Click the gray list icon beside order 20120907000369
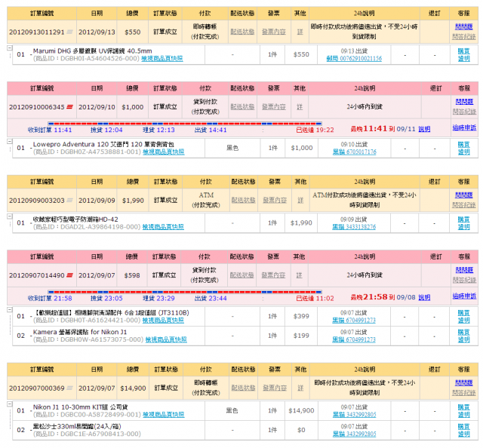The height and width of the screenshot is (448, 483). 69,388
